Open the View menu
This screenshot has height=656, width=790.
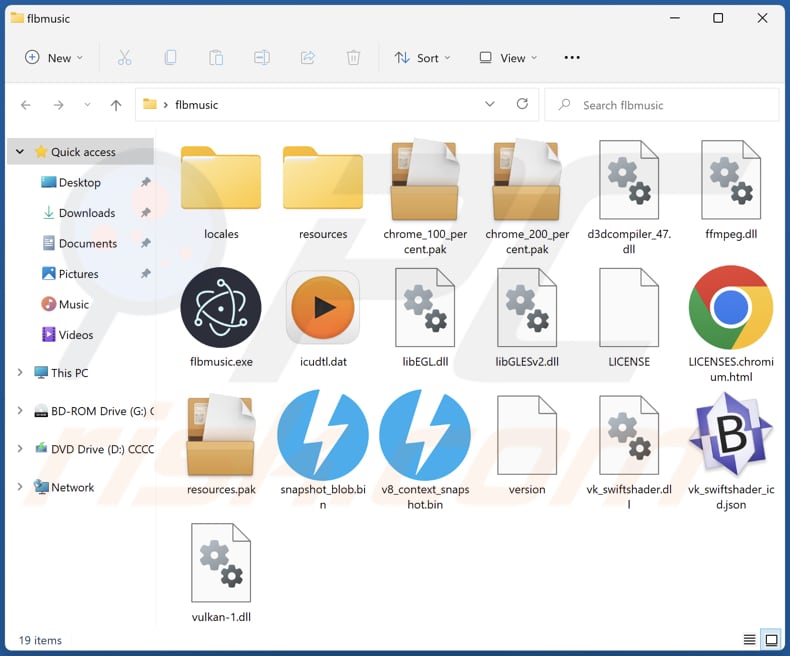tap(508, 58)
